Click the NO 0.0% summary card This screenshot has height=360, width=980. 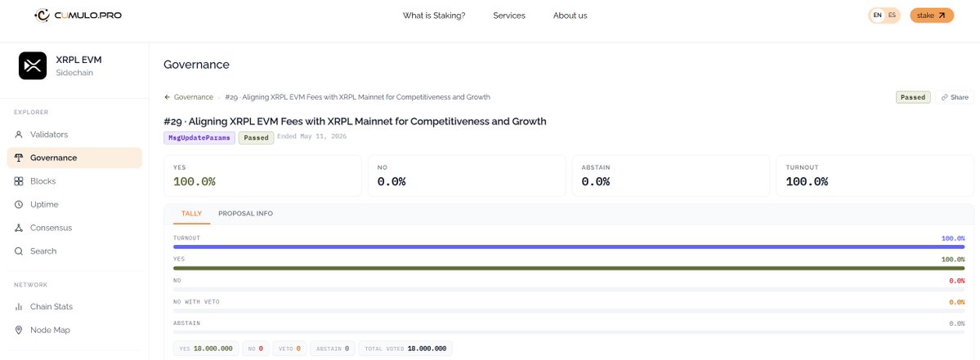tap(467, 176)
